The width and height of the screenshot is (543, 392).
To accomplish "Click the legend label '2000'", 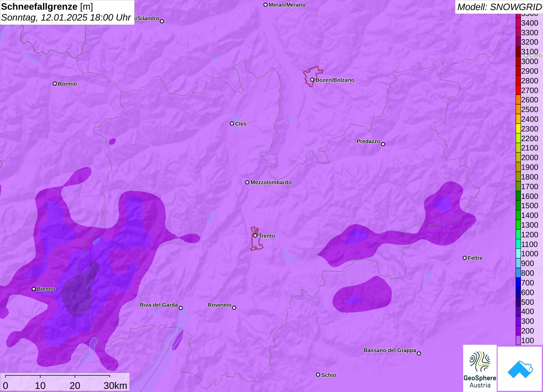I will pos(529,157).
